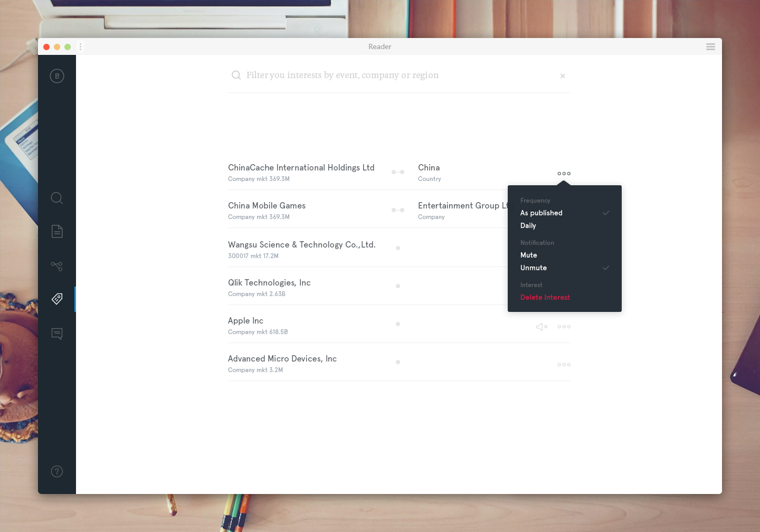Screen dimensions: 760x532
Task: Select the interests tag icon in sidebar
Action: [57, 299]
